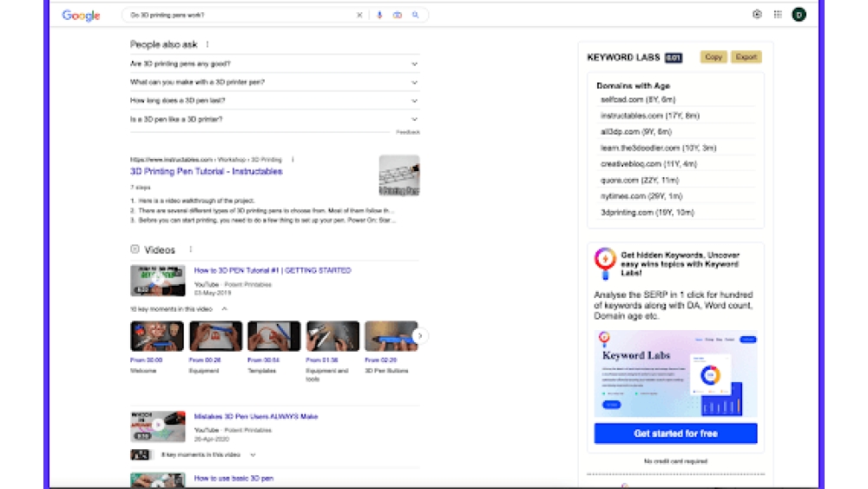This screenshot has width=868, height=489.
Task: Open 'Mistakes 3D Pen Users ALWAYS Make' video
Action: (256, 416)
